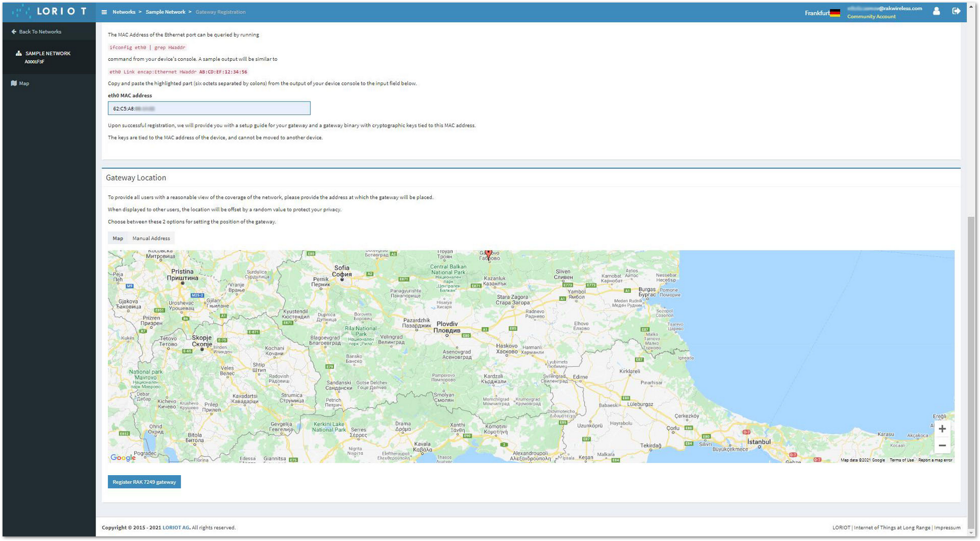This screenshot has width=980, height=541.
Task: Click Istanbul on the map
Action: [759, 442]
